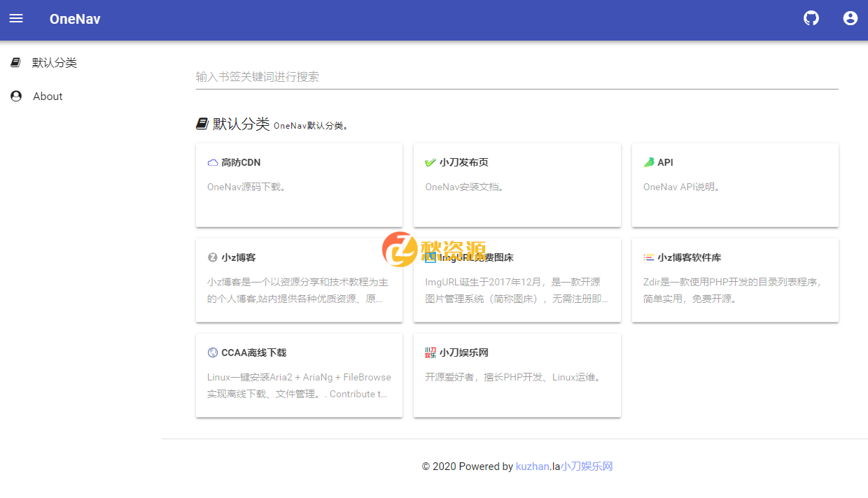Click the book icon beside 默认分类 heading

click(x=202, y=124)
